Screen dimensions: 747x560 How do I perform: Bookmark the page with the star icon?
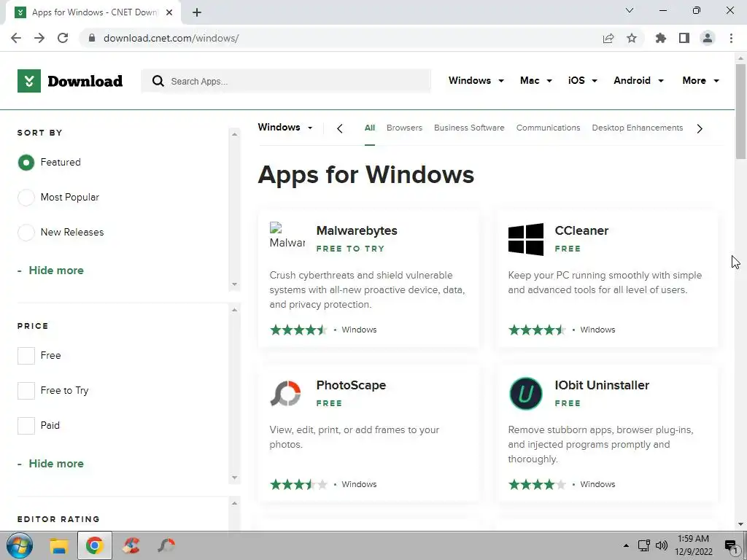[x=632, y=38]
